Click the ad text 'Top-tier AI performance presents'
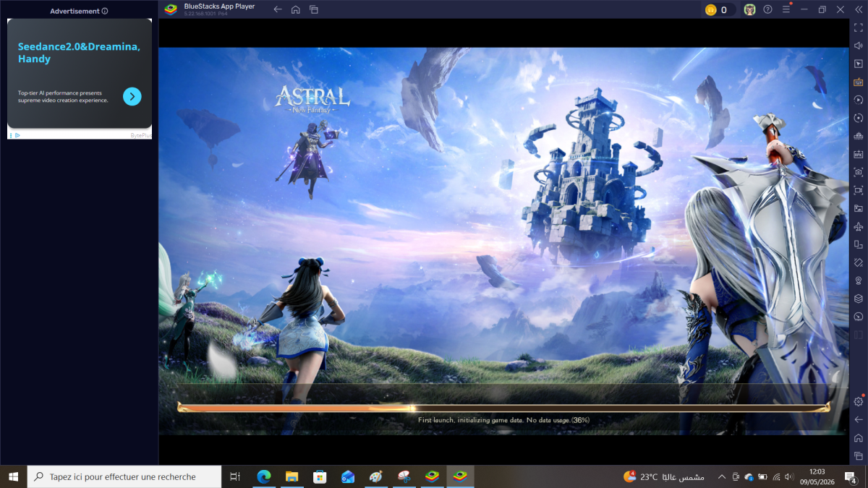 (60, 93)
